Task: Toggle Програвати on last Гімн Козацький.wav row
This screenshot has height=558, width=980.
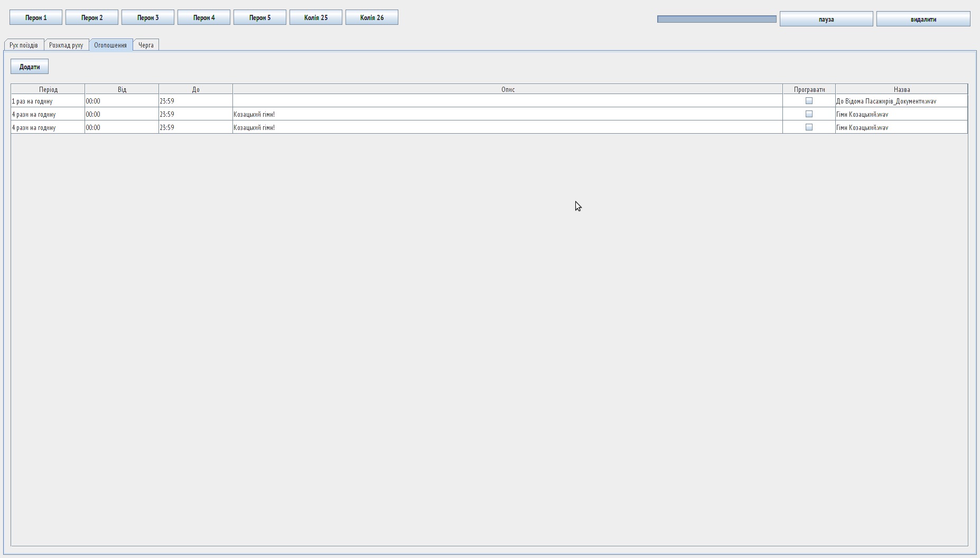Action: click(809, 127)
